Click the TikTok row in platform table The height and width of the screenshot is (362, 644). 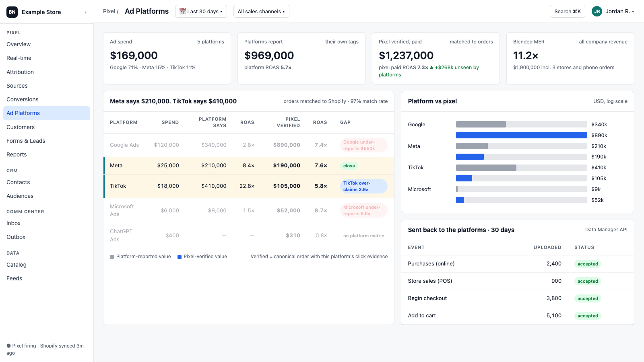coord(249,186)
